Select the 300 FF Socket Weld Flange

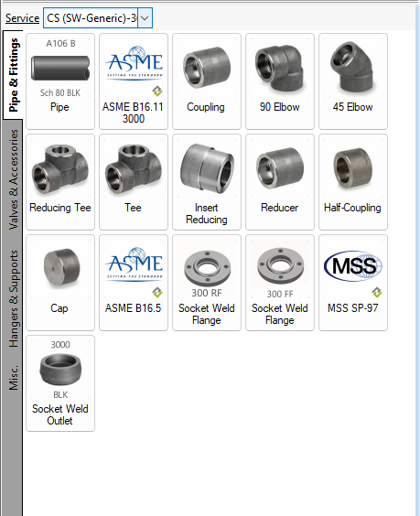click(x=280, y=283)
